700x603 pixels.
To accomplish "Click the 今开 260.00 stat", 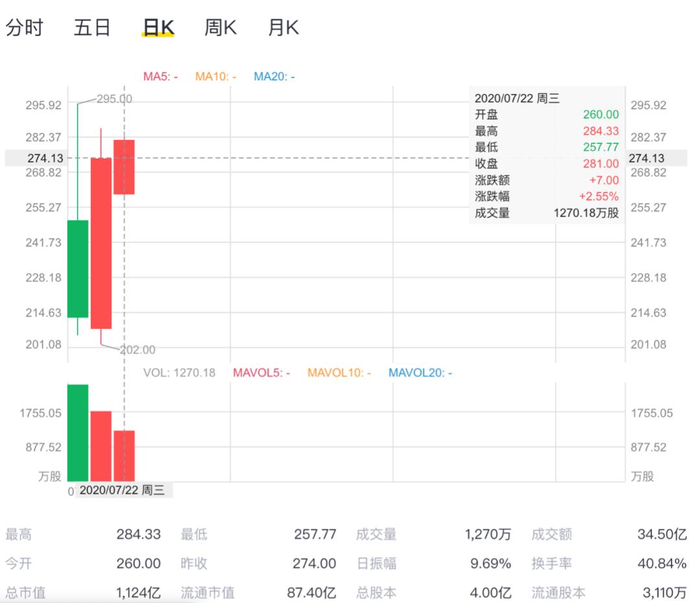I will 83,563.
